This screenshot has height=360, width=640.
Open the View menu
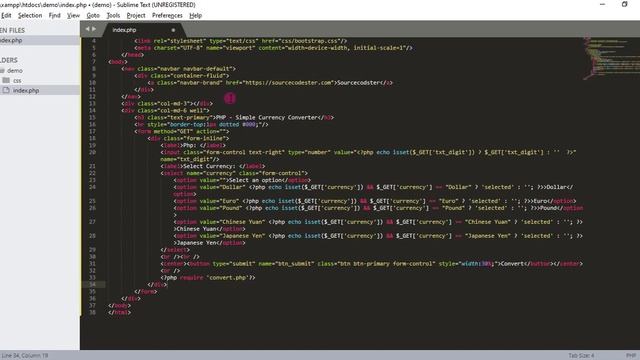[x=73, y=16]
